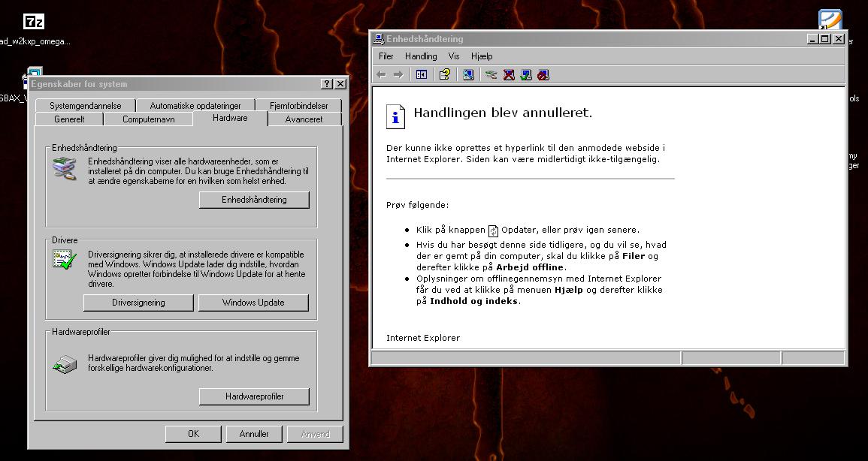Screen dimensions: 868x461
Task: Switch to the Automatiske opdateringer tab
Action: (195, 105)
